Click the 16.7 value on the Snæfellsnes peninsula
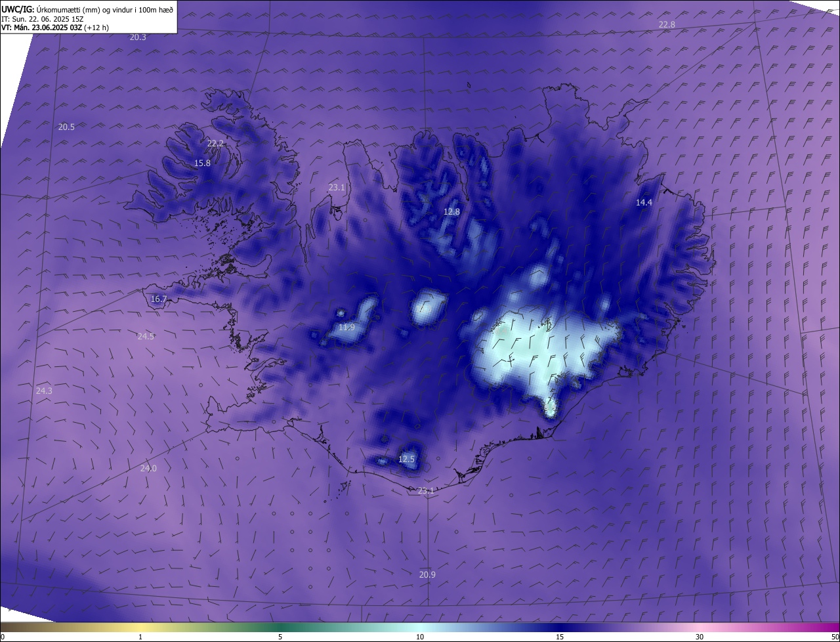This screenshot has height=642, width=840. [159, 299]
